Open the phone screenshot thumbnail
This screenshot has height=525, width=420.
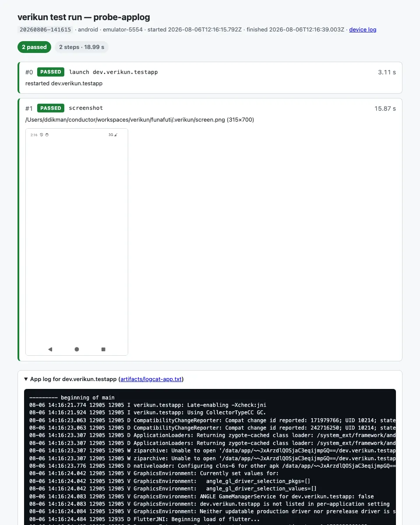tap(77, 242)
